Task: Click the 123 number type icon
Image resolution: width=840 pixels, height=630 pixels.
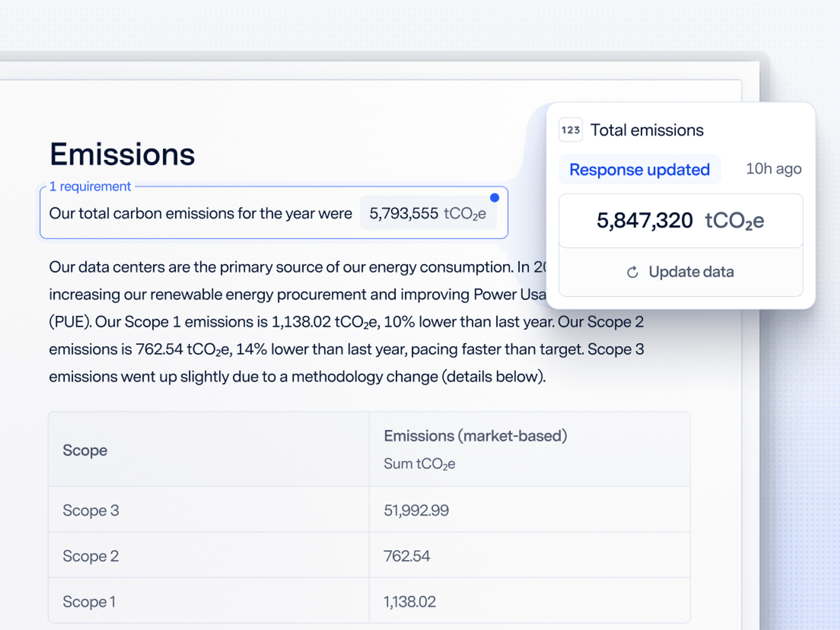Action: [570, 130]
